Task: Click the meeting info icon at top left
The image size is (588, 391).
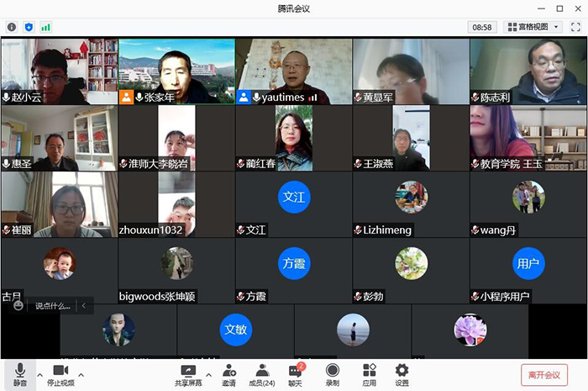Action: coord(12,27)
